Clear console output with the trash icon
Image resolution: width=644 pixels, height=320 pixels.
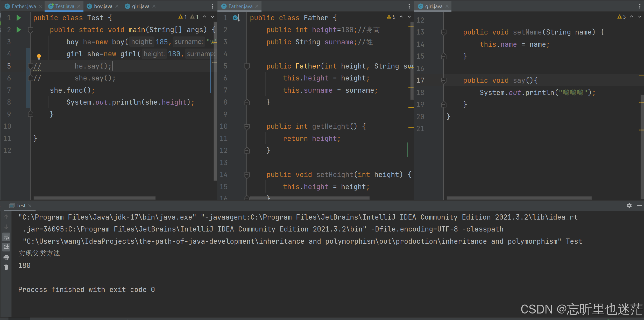click(6, 267)
